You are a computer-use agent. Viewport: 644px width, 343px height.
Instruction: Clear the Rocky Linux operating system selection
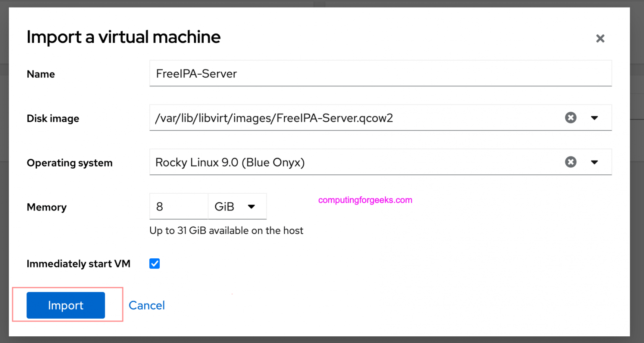[x=571, y=162]
